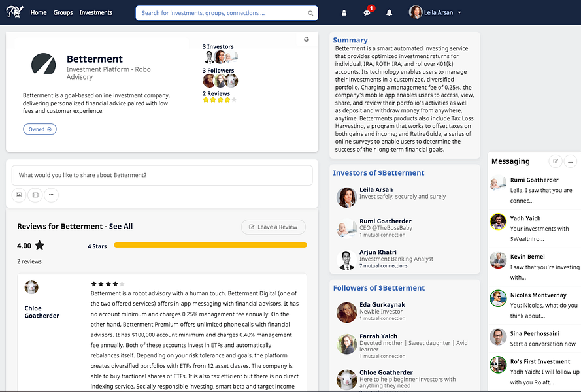Toggle the Owned button
Image resolution: width=581 pixels, height=392 pixels.
40,129
